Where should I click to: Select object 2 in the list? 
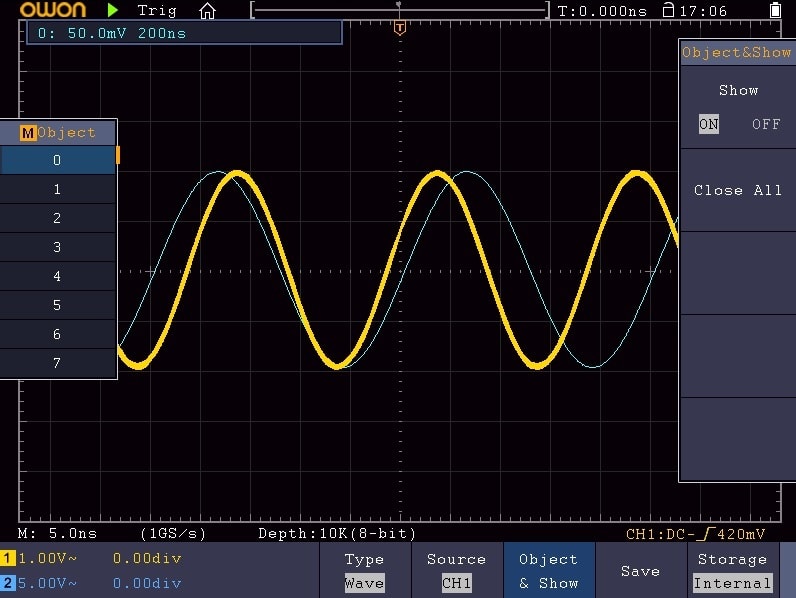[57, 218]
